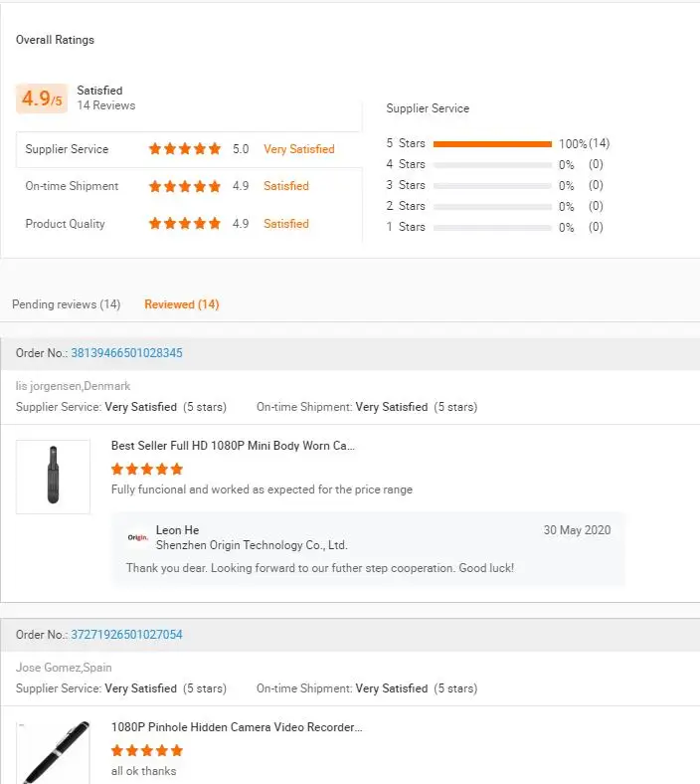The width and height of the screenshot is (700, 784).
Task: Open Best Seller Full HD 1080P Mini Body product
Action: point(233,447)
